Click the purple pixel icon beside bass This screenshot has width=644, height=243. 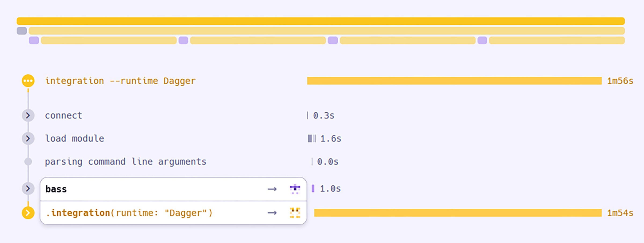(x=295, y=189)
